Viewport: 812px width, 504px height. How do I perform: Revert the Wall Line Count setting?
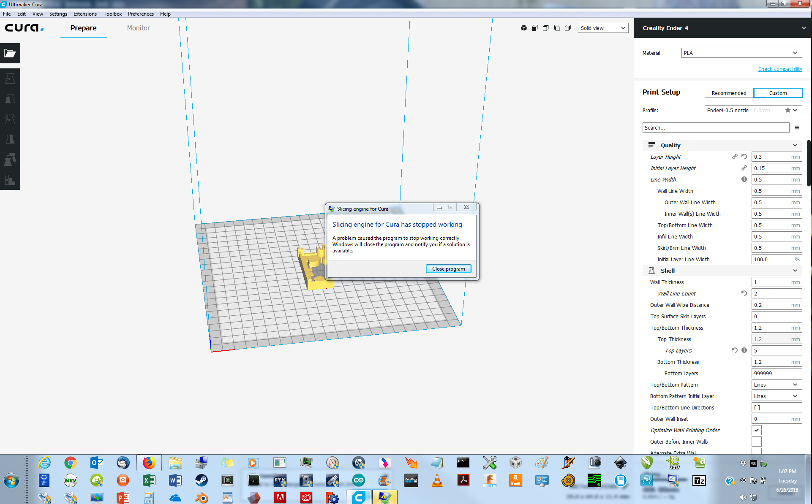(744, 293)
